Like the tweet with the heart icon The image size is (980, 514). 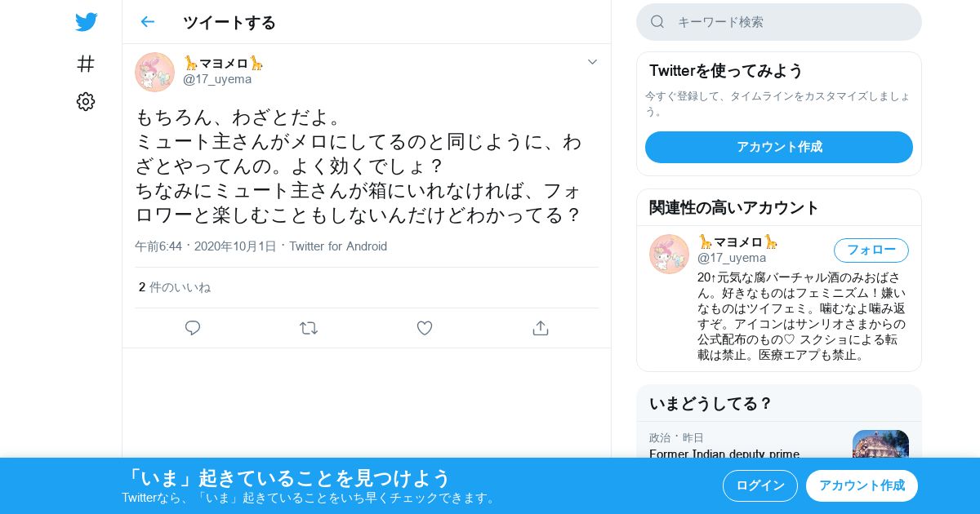(425, 328)
